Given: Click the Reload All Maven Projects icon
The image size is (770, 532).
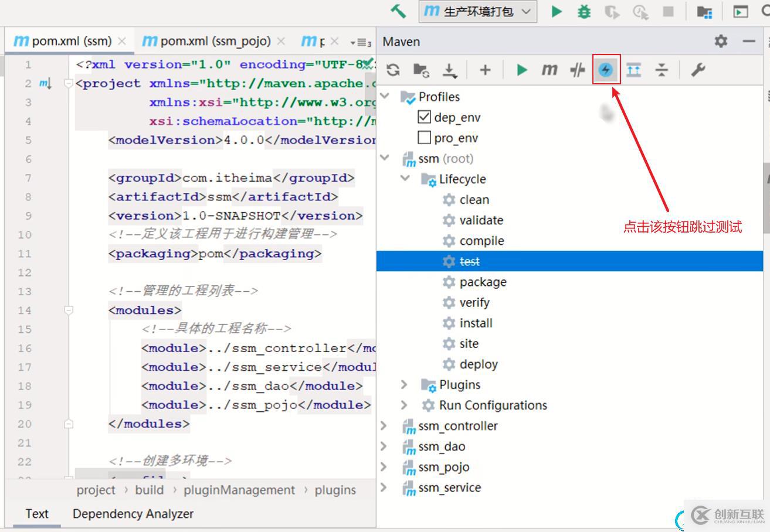Looking at the screenshot, I should pyautogui.click(x=394, y=70).
